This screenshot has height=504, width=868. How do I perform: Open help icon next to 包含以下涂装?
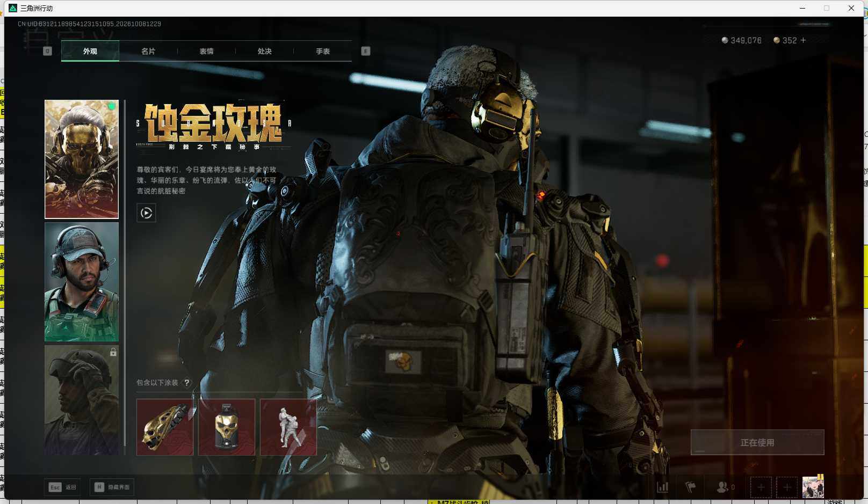tap(187, 383)
